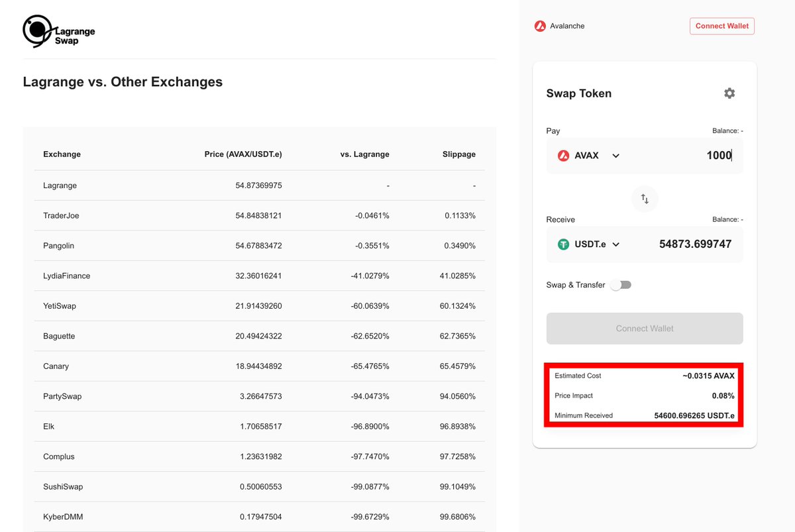The image size is (795, 532).
Task: Click LydiaFinance price 32.36016241
Action: [258, 276]
